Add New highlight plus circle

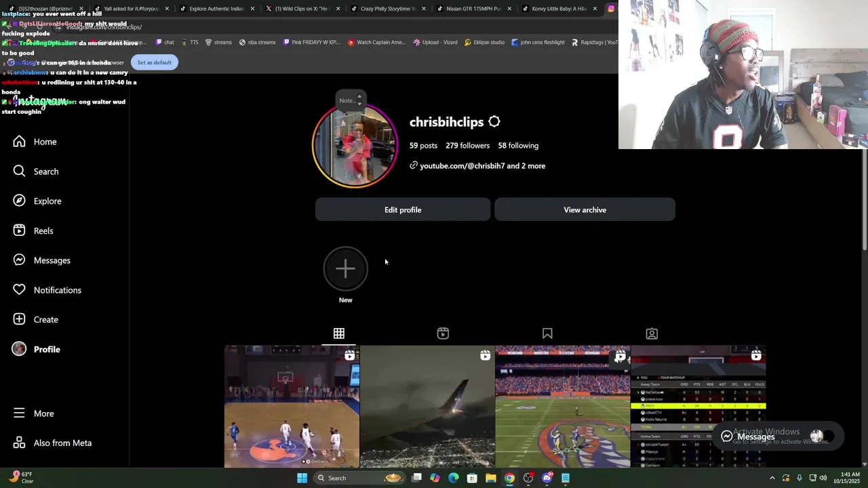pyautogui.click(x=345, y=269)
